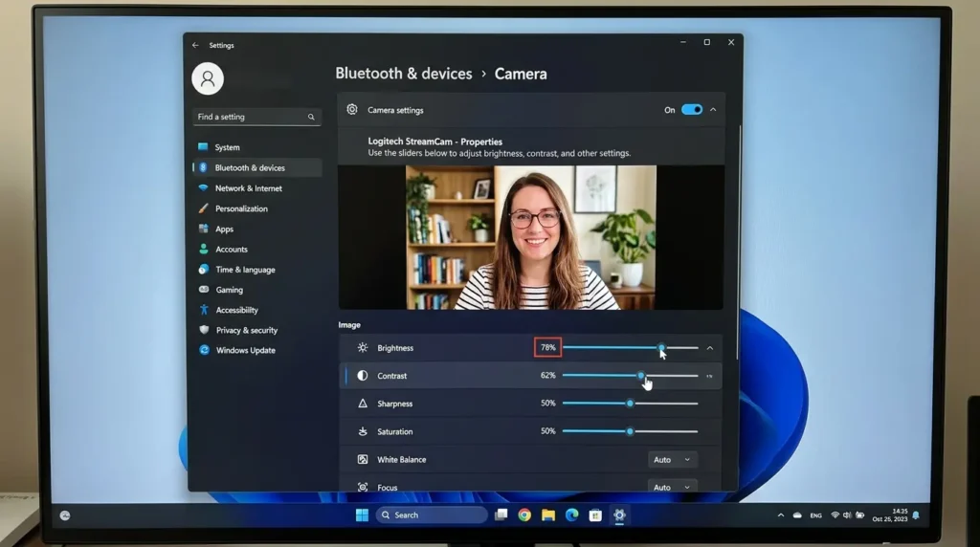Click the taskbar Search box
This screenshot has height=547, width=980.
432,515
